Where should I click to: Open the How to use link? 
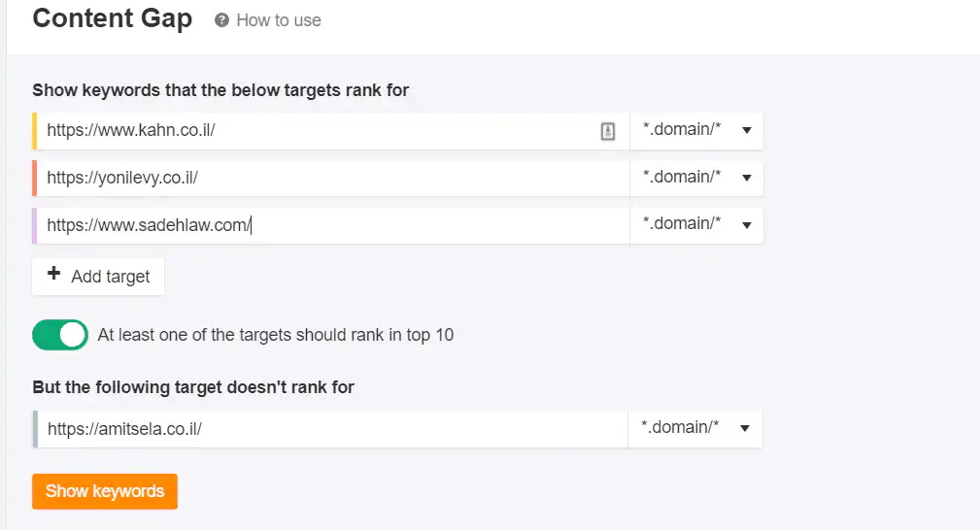click(278, 20)
